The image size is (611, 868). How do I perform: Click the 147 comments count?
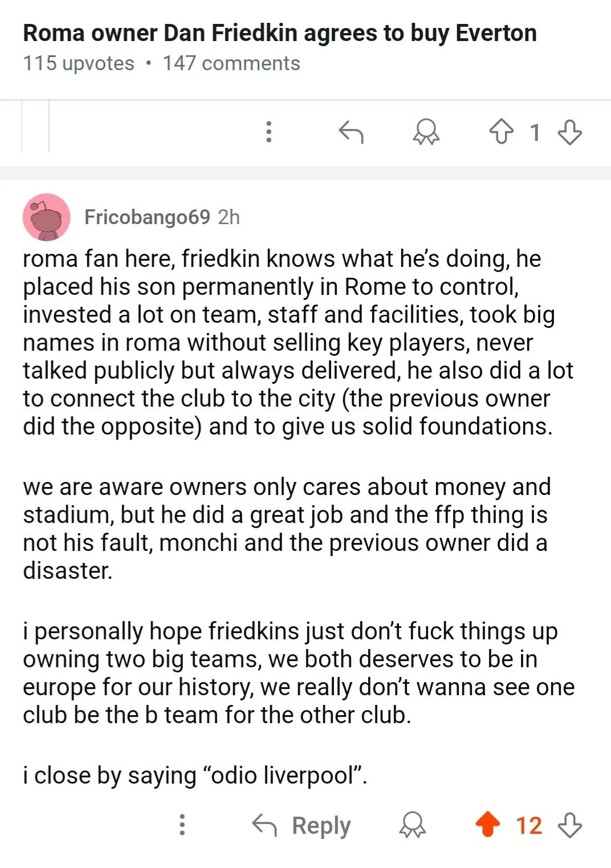tap(231, 63)
